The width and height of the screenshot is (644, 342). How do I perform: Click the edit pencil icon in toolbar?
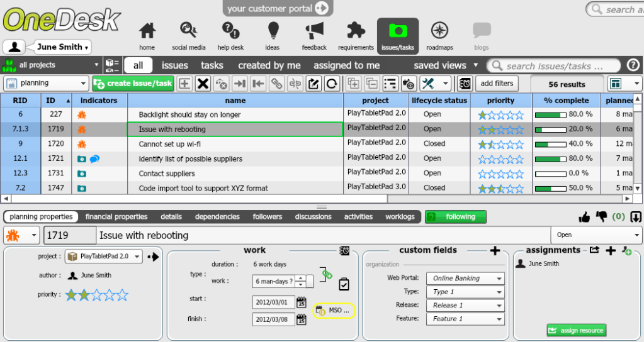point(314,84)
